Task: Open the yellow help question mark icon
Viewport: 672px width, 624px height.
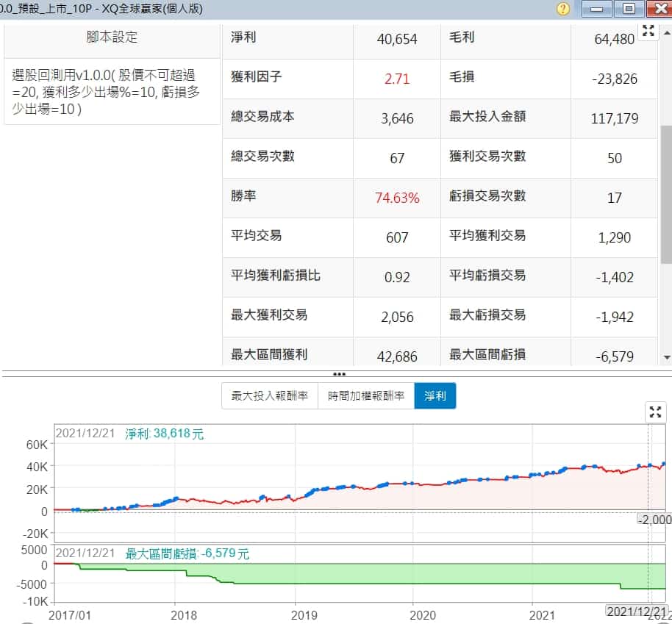Action: (x=563, y=9)
